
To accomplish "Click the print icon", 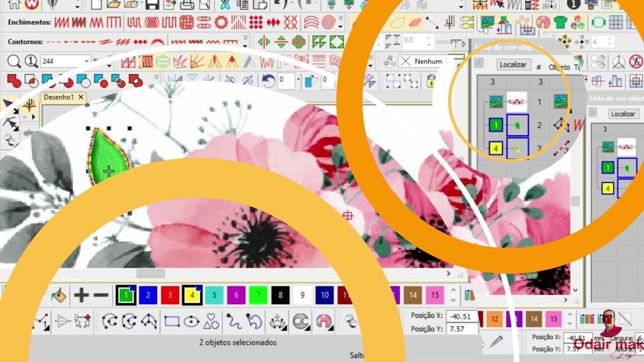I will click(187, 5).
